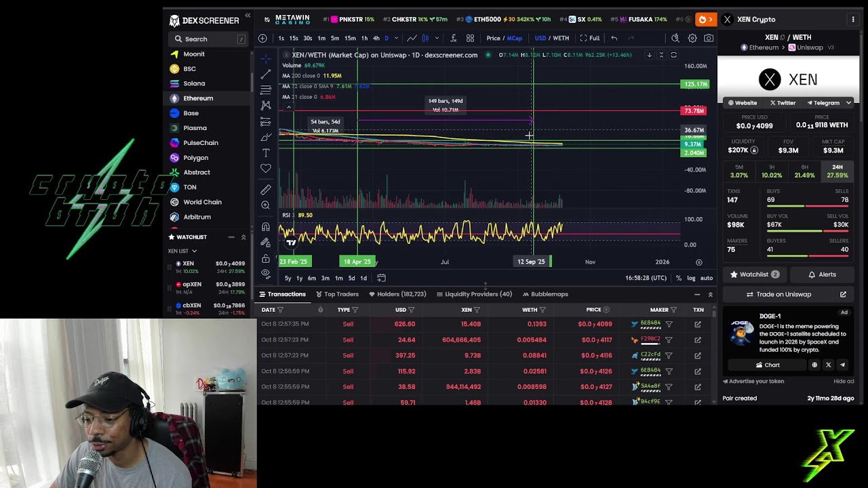Click Trade on Uniswap button
The width and height of the screenshot is (868, 488).
[778, 294]
